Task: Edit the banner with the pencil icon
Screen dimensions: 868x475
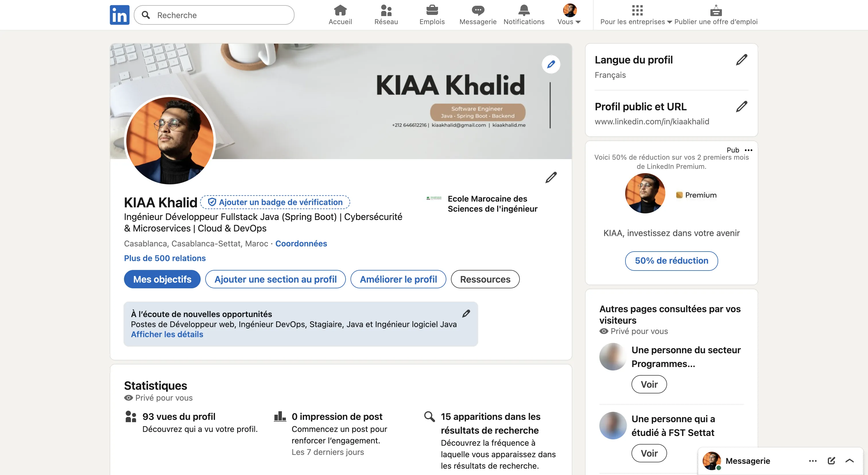Action: tap(551, 64)
